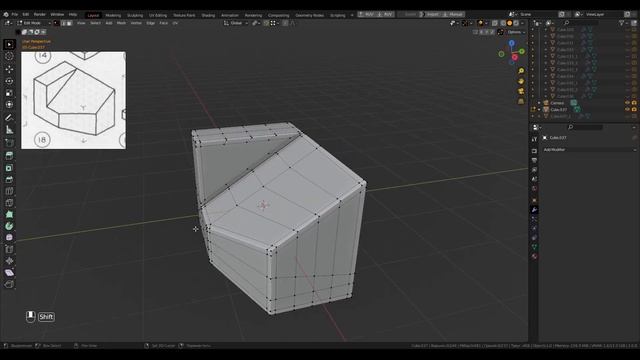Click the pan view hand gizmo

coord(521,81)
